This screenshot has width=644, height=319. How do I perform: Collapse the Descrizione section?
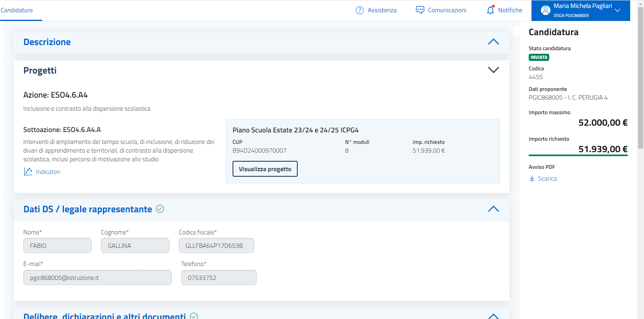coord(493,42)
